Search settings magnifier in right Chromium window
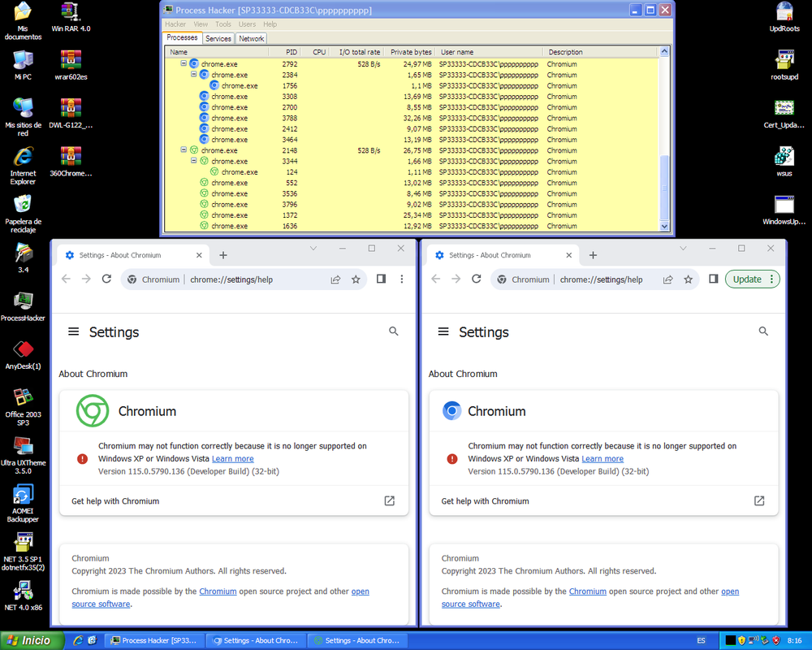812x650 pixels. click(x=763, y=331)
